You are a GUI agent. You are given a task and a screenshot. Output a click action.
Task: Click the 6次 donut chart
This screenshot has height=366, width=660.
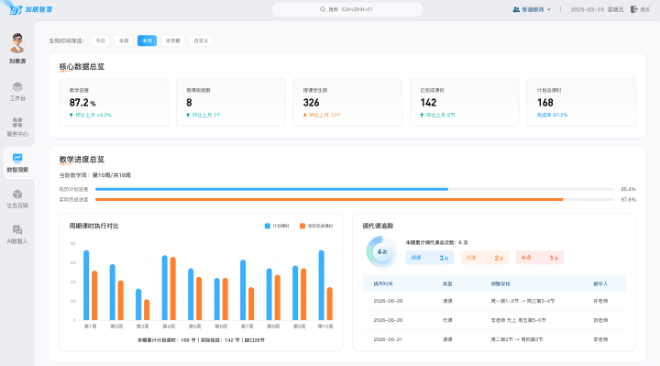[x=381, y=252]
